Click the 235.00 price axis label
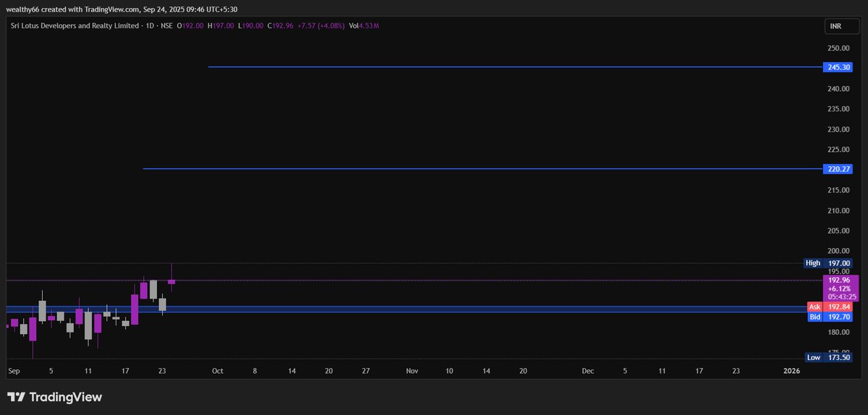 839,109
